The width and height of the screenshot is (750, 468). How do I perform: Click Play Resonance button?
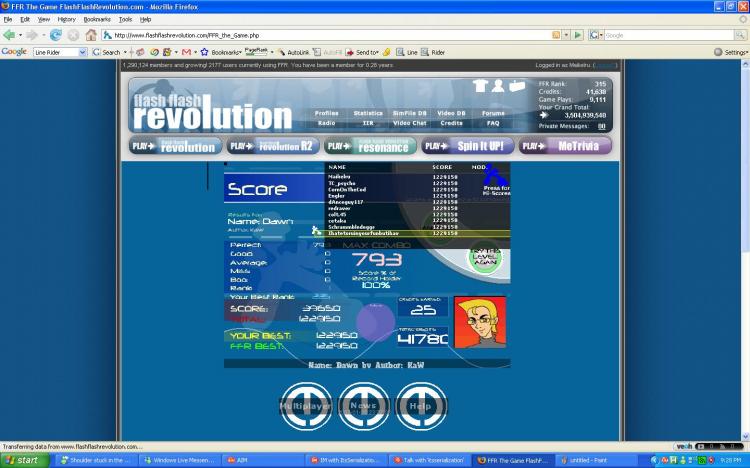(x=370, y=146)
